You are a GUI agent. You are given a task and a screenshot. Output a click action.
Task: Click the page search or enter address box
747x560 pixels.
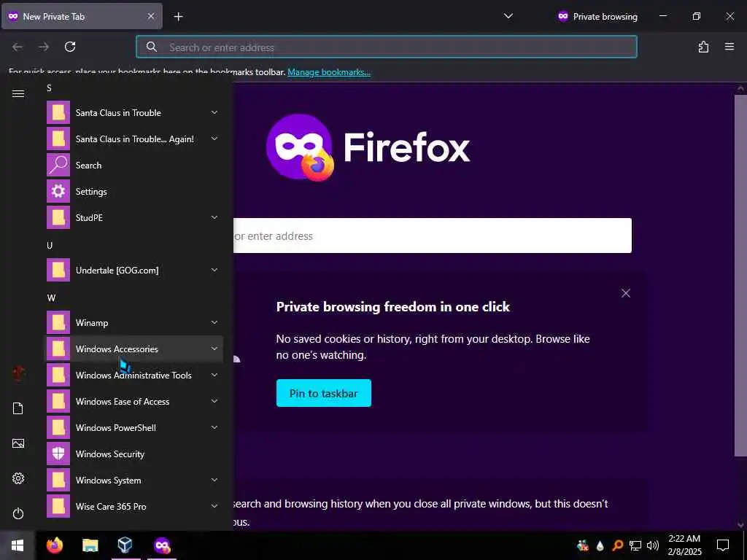click(x=432, y=236)
